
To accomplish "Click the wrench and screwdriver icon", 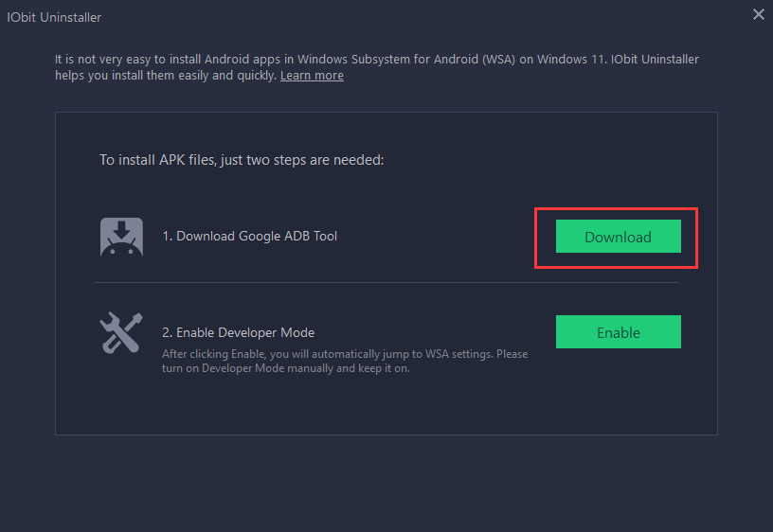I will click(x=121, y=332).
